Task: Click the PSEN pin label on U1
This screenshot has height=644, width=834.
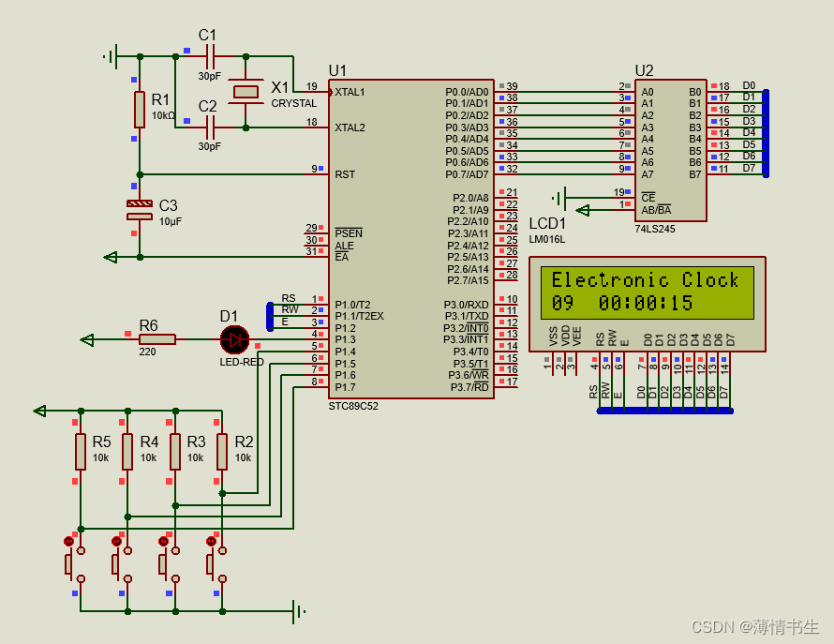Action: point(349,233)
